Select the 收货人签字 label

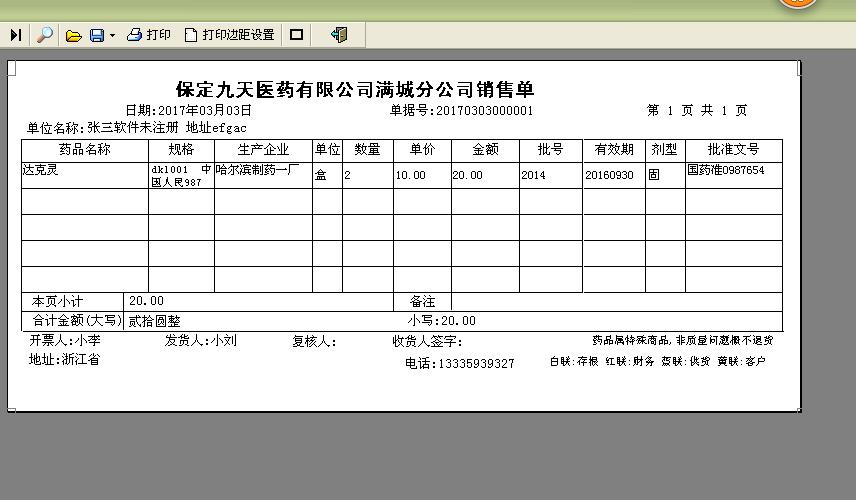tap(427, 342)
